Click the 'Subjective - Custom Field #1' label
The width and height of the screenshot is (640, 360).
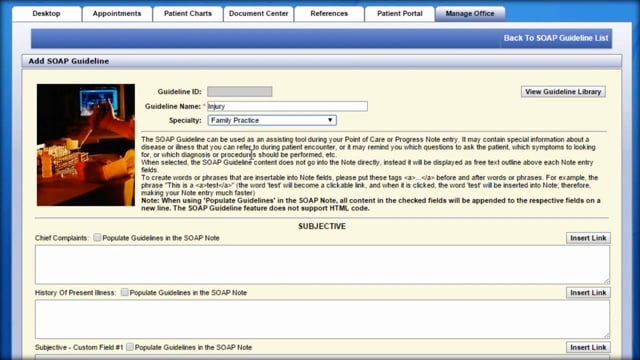(x=79, y=347)
